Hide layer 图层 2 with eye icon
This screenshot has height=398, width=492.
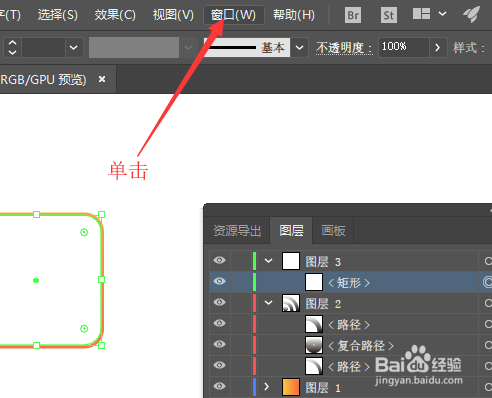tap(219, 302)
